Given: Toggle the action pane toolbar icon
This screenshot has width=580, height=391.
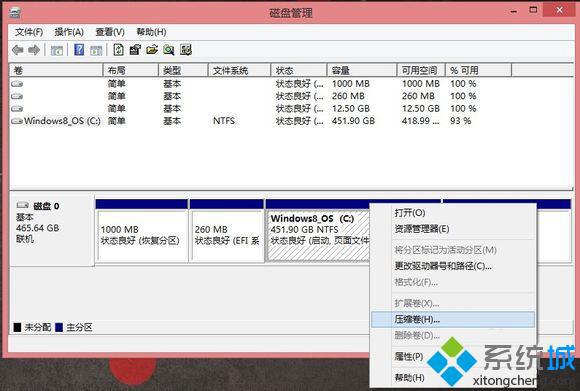Looking at the screenshot, I should point(96,50).
